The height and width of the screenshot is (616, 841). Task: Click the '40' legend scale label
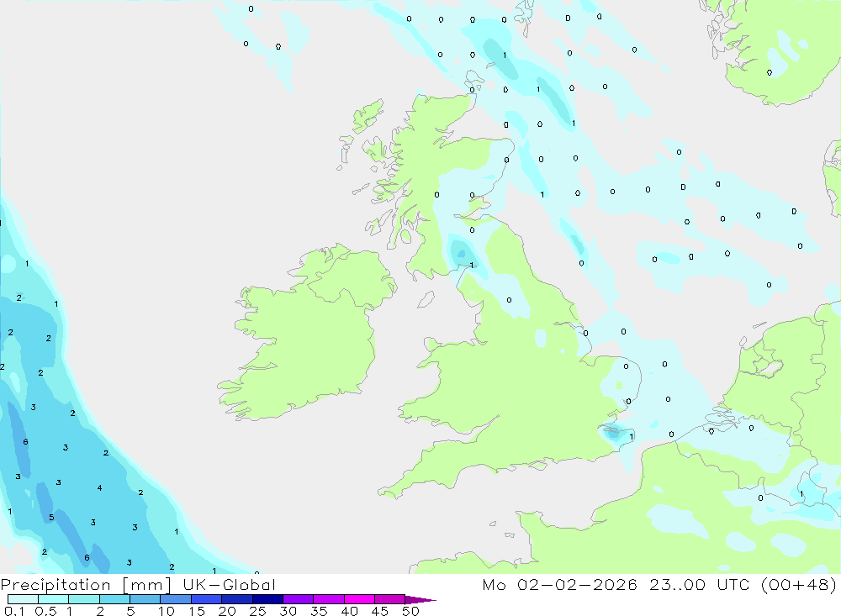coord(349,611)
